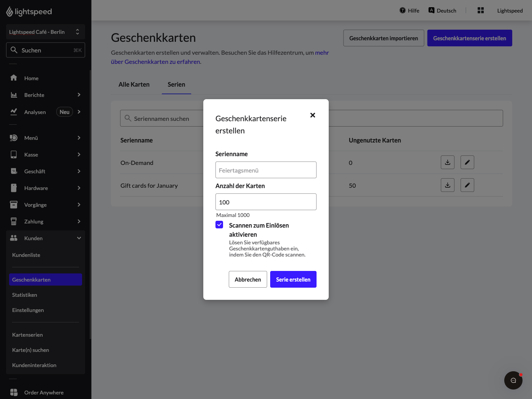Open the apps grid icon in the top bar
Image resolution: width=532 pixels, height=399 pixels.
coord(481,10)
